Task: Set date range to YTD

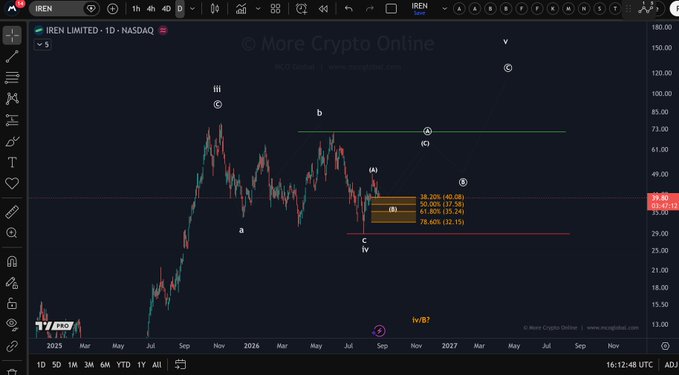Action: tap(123, 365)
